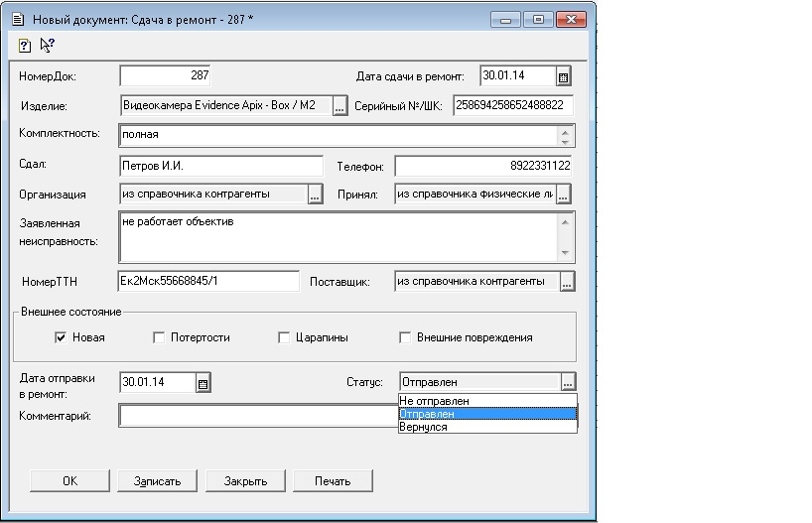Open Поставщик contractor selection list
This screenshot has width=812, height=523.
(567, 283)
